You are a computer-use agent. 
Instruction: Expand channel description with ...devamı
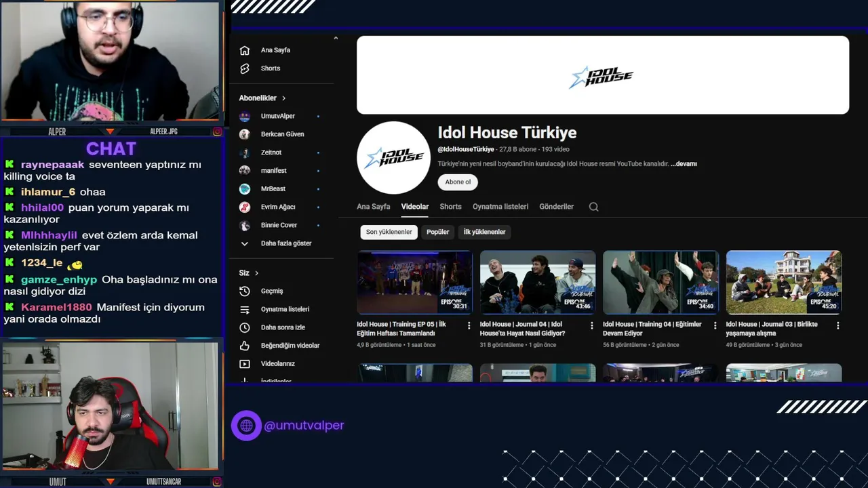(x=684, y=164)
